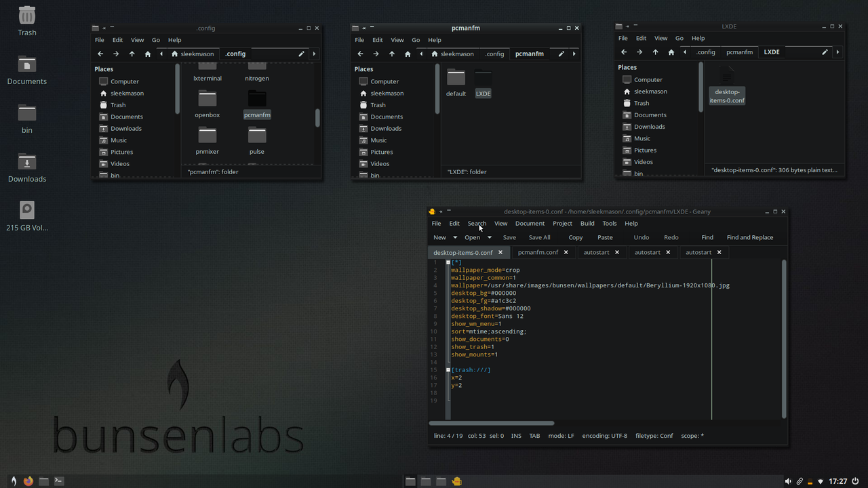Go back in the pcmanfm window
868x488 pixels.
[x=360, y=54]
